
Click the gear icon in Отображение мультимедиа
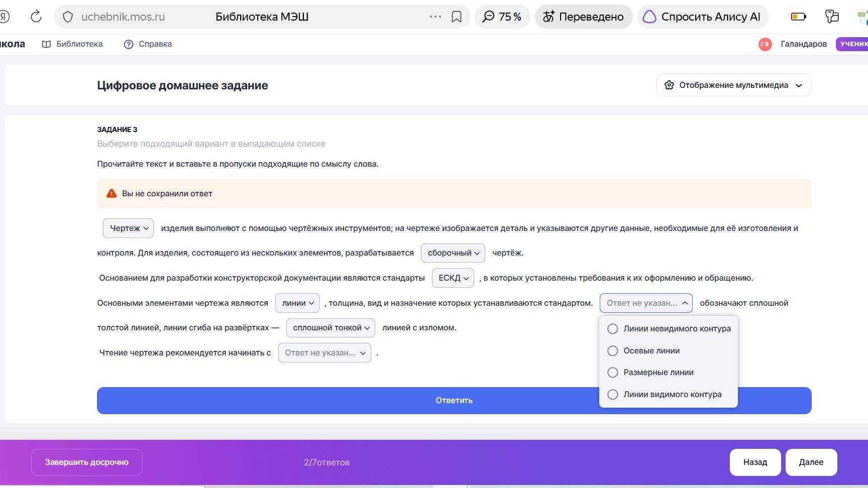point(669,85)
